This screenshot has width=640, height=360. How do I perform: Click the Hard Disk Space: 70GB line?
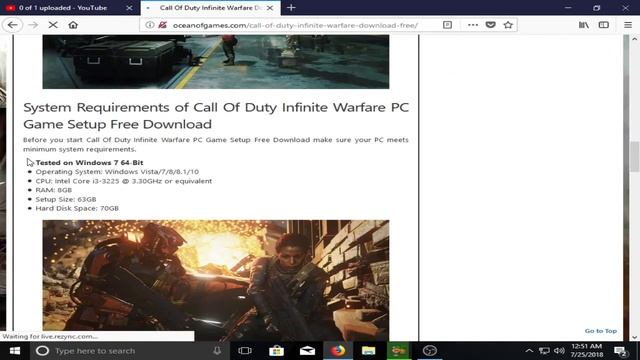point(77,208)
